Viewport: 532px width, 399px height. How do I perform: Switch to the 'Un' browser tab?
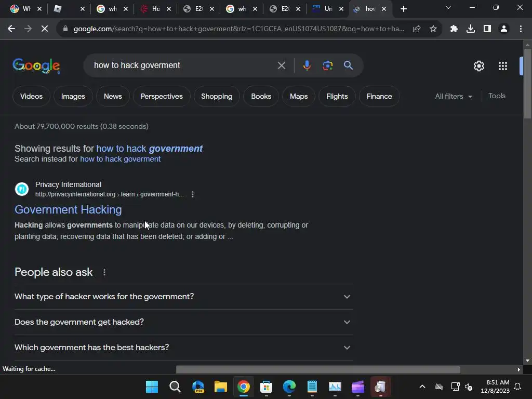click(327, 9)
